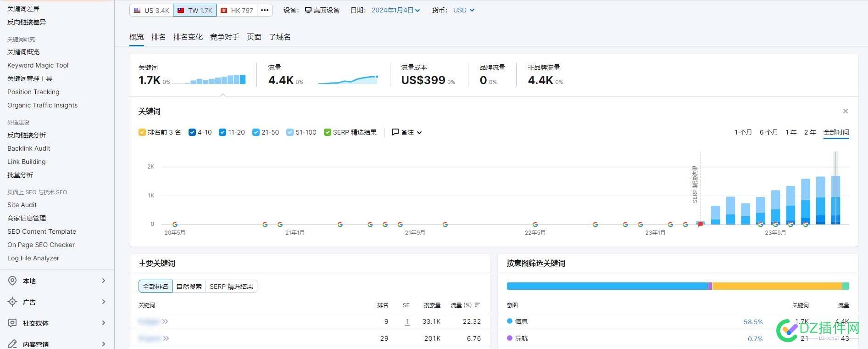The image size is (868, 349).
Task: Open Log File Analyzer in sidebar
Action: tap(33, 258)
